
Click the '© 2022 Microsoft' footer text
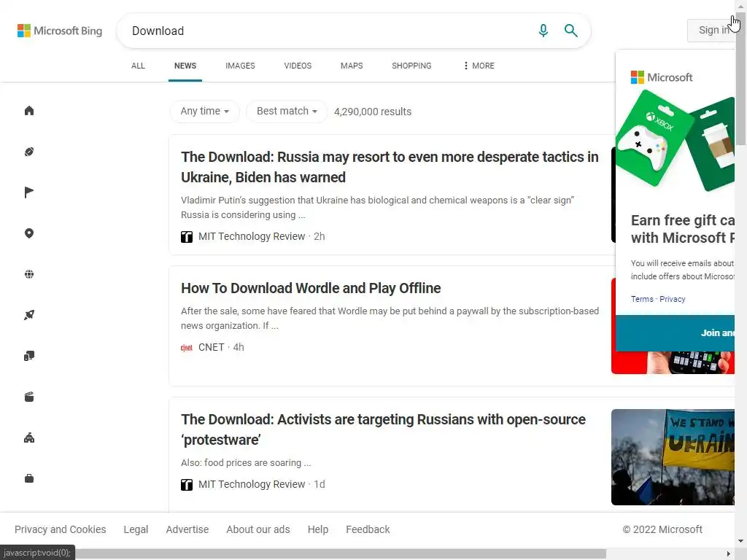(x=662, y=529)
